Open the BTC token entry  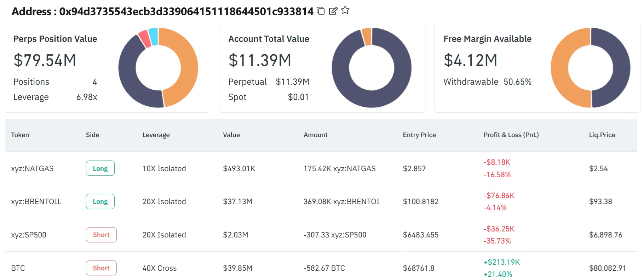[18, 268]
